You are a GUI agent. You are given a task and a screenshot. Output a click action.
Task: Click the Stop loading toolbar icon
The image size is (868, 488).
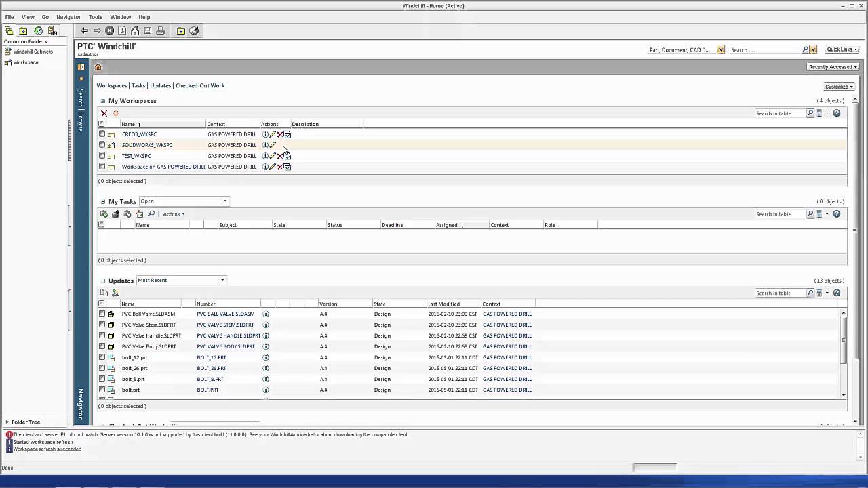pos(109,30)
